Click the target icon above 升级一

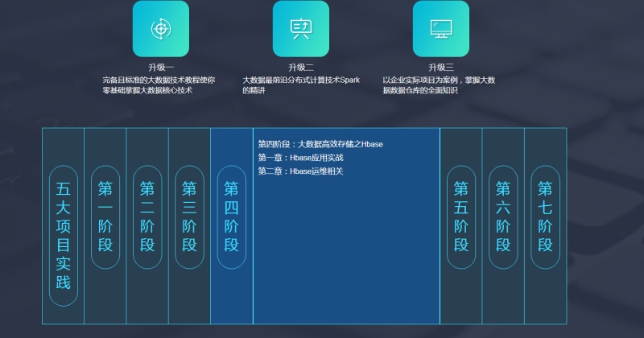[x=160, y=29]
